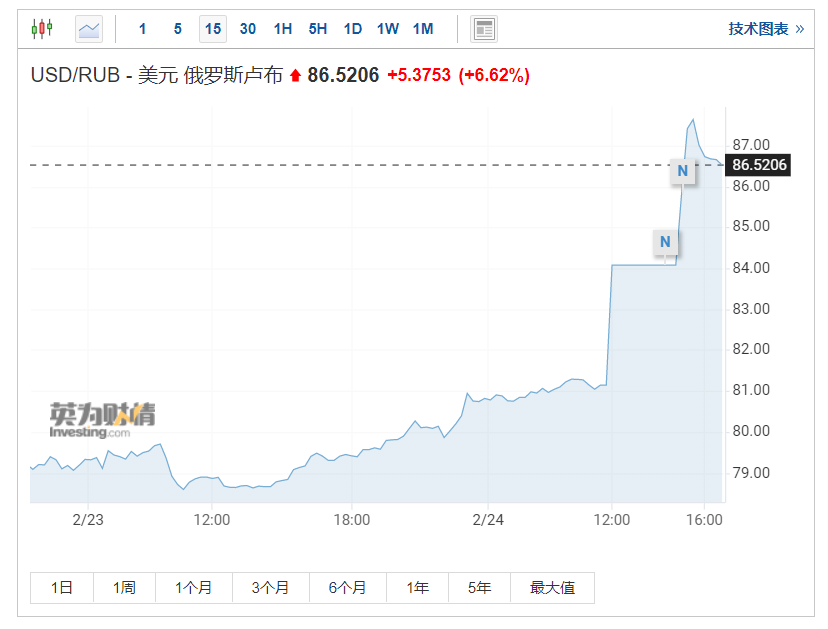The width and height of the screenshot is (828, 629).
Task: Open the news layout icon in toolbar
Action: click(x=484, y=29)
